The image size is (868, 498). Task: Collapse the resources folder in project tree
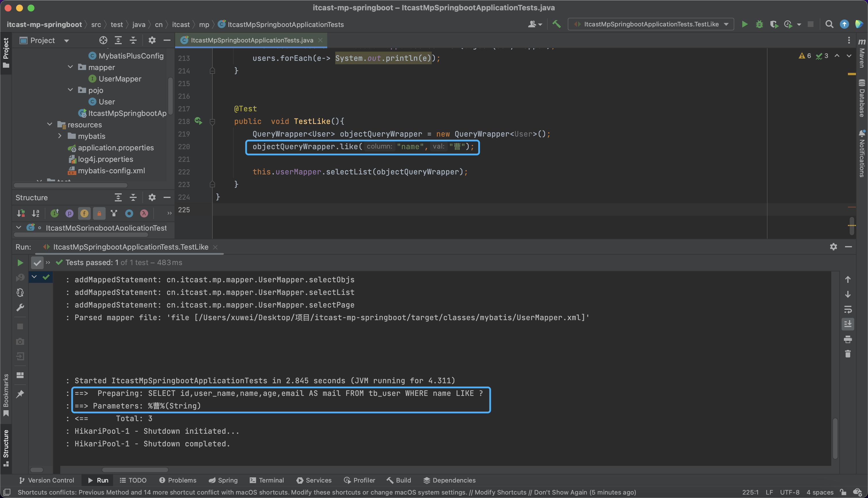click(50, 124)
